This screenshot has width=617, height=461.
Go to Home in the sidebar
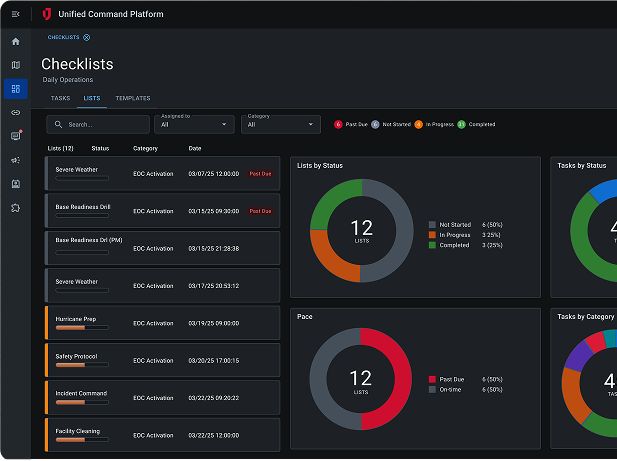click(x=15, y=41)
